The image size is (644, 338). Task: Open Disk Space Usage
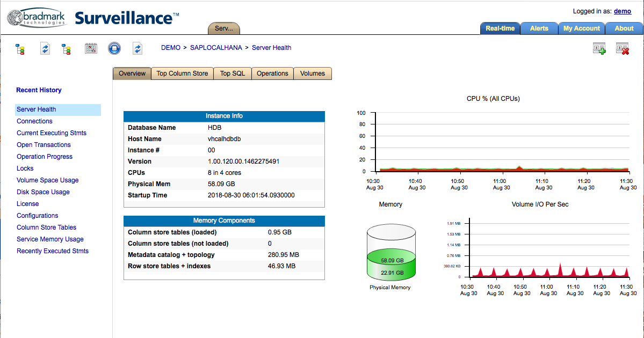pos(43,192)
